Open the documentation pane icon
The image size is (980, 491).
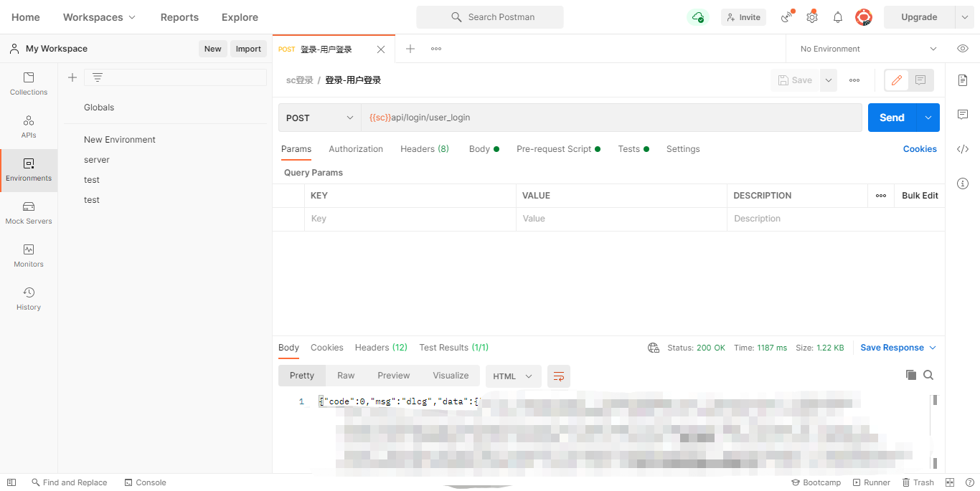click(x=963, y=80)
